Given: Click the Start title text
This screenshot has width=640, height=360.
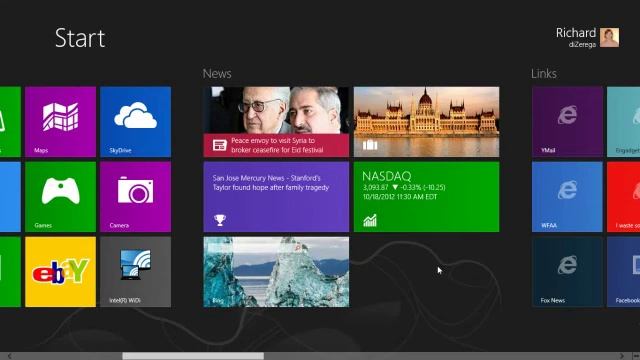Looking at the screenshot, I should pyautogui.click(x=80, y=38).
